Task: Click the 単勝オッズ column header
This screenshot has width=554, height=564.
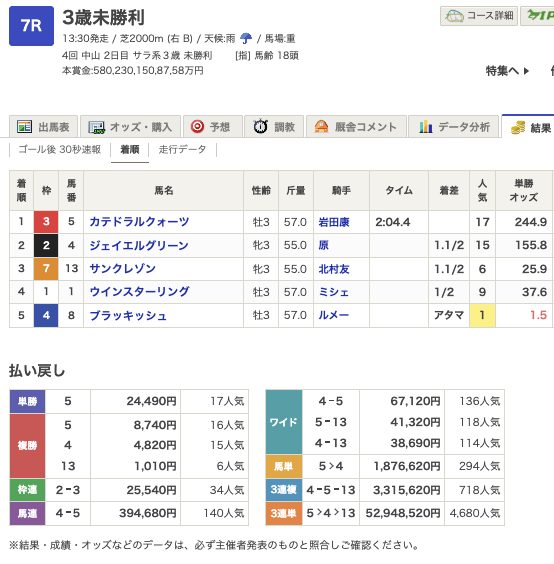Action: point(524,190)
